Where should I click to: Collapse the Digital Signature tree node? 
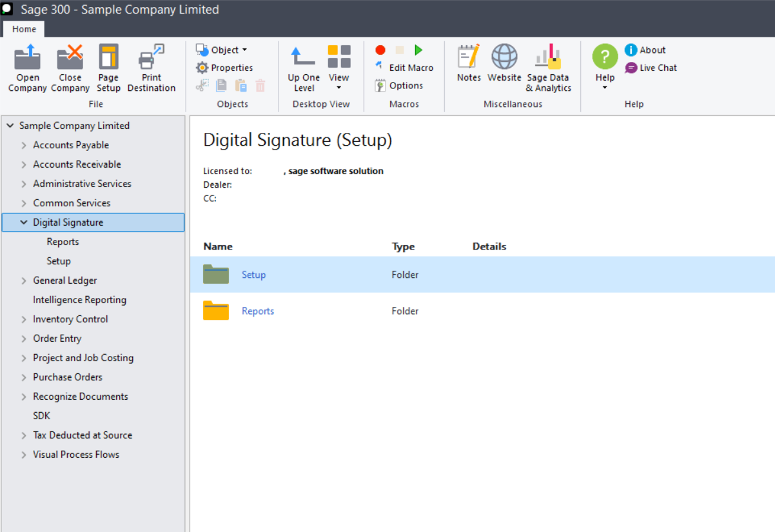click(x=23, y=222)
